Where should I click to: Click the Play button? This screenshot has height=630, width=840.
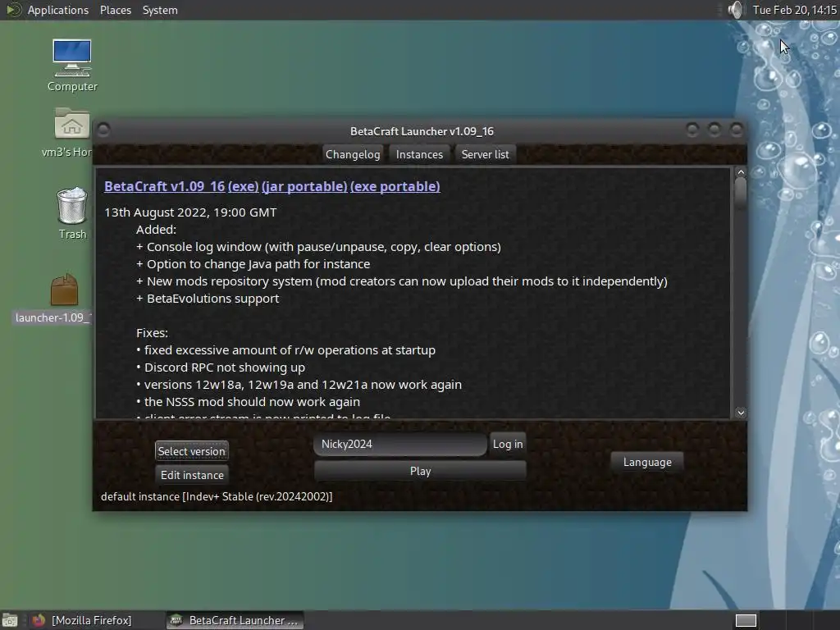coord(421,471)
